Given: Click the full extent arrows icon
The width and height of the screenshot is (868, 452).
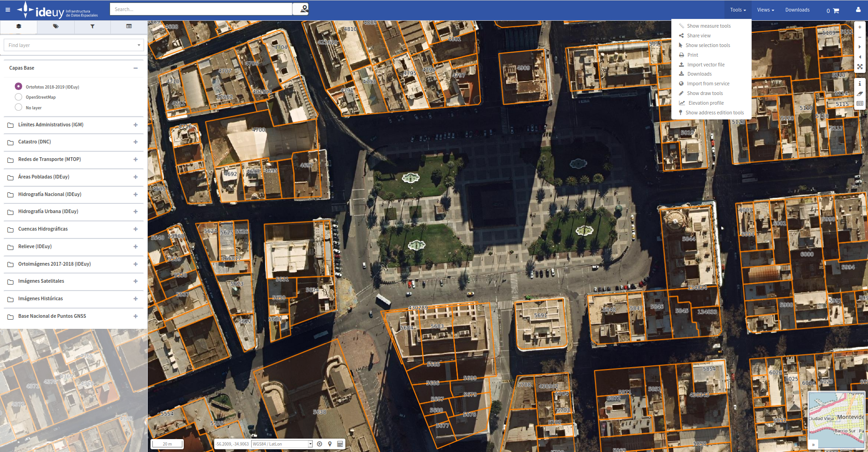Looking at the screenshot, I should [x=860, y=67].
